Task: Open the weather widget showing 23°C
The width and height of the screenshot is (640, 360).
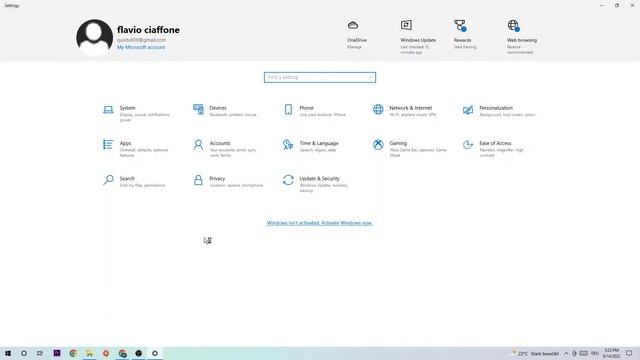Action: [x=535, y=353]
